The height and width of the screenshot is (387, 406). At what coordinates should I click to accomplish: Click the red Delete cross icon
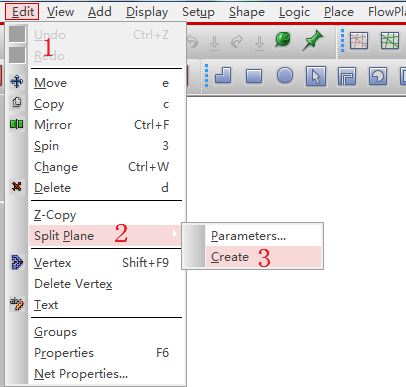[17, 186]
